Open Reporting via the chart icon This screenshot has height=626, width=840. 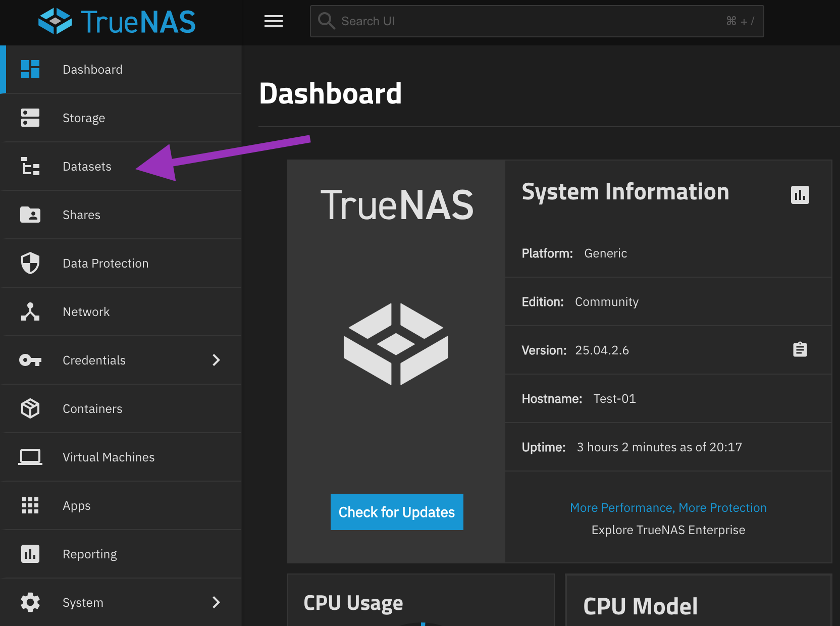click(30, 554)
